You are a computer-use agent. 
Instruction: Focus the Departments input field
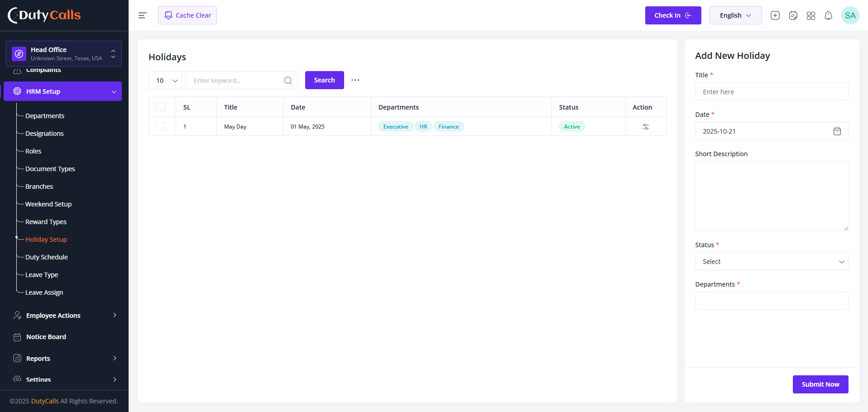click(772, 301)
